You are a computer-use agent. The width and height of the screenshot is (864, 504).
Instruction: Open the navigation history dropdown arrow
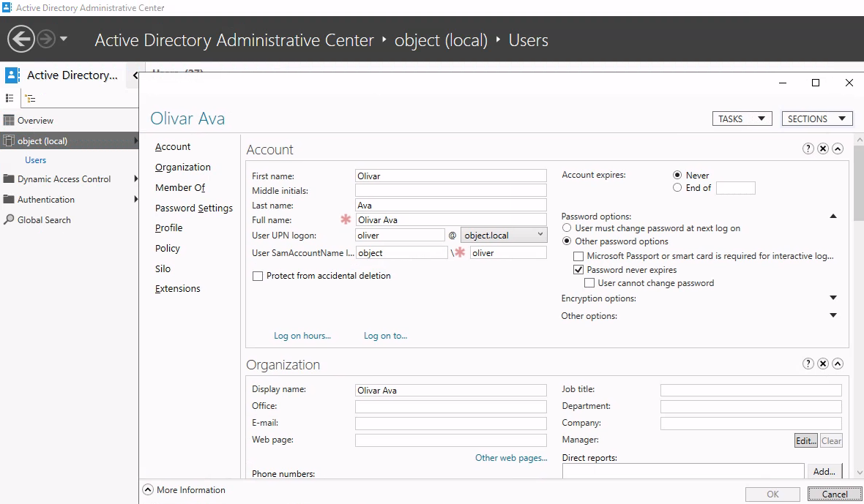tap(64, 39)
